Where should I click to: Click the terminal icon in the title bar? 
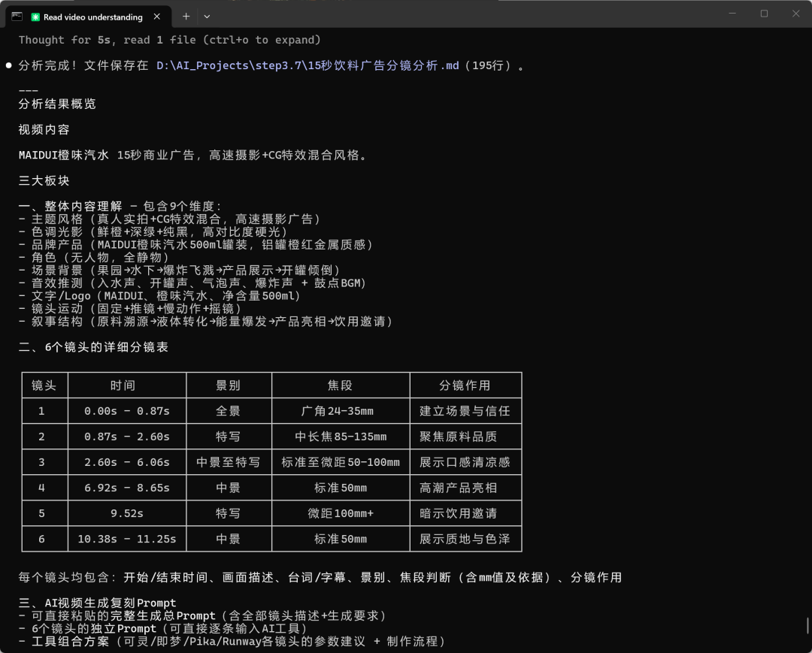pos(17,17)
